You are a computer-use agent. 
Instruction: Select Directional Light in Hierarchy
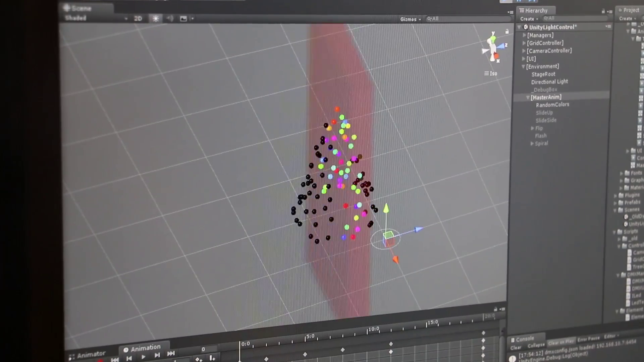(x=549, y=82)
